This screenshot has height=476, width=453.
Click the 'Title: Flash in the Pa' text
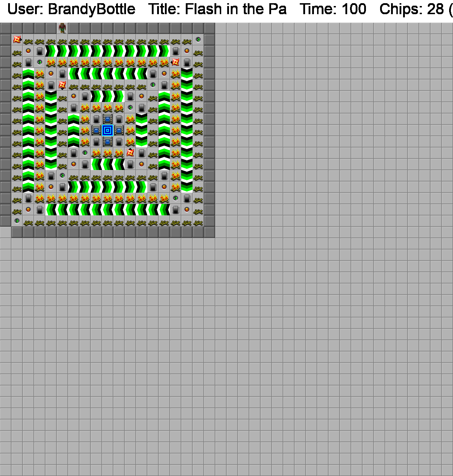pyautogui.click(x=217, y=9)
